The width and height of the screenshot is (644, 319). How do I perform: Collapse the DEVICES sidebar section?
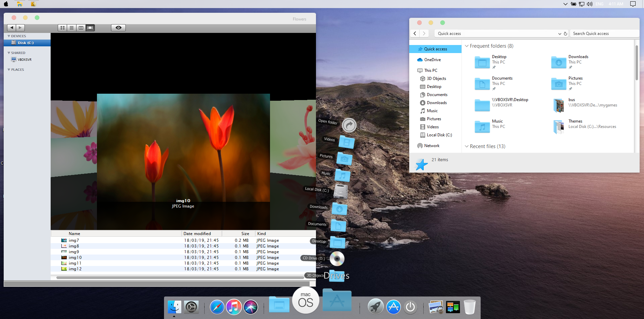(x=9, y=36)
